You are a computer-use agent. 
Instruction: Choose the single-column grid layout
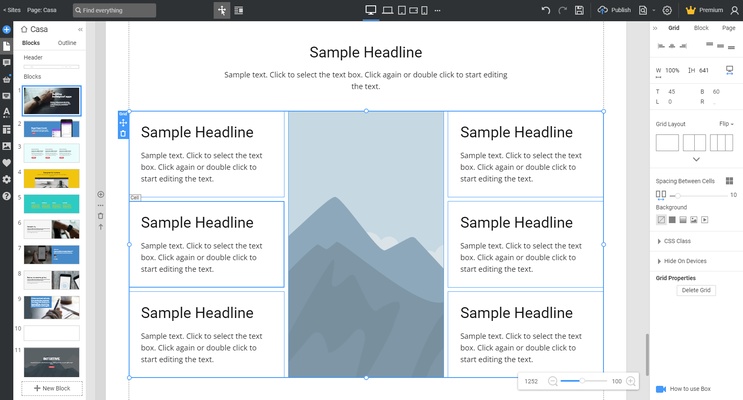(667, 143)
